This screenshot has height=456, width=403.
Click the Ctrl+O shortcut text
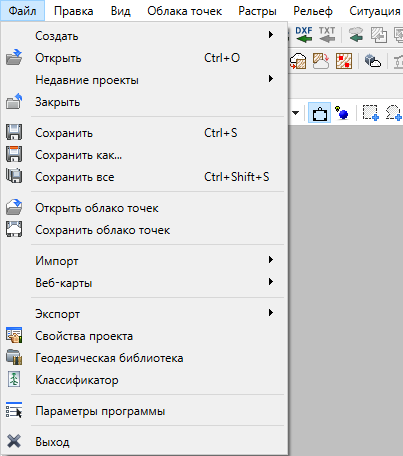[222, 58]
